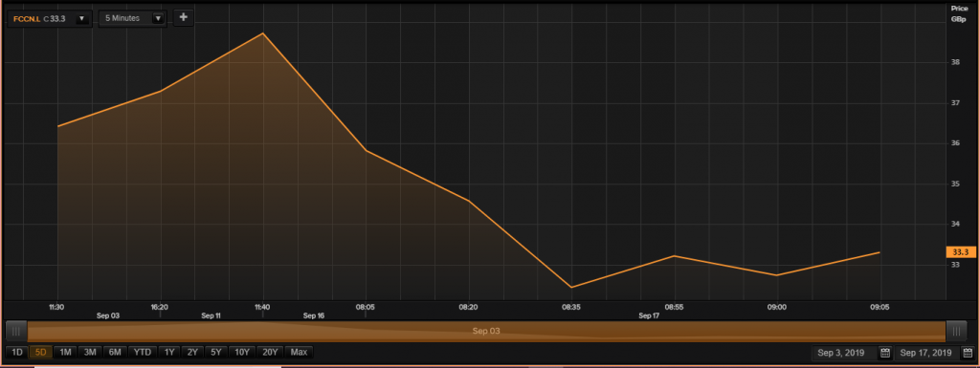980x368 pixels.
Task: Open the 5 Minutes interval dropdown
Action: [x=132, y=19]
